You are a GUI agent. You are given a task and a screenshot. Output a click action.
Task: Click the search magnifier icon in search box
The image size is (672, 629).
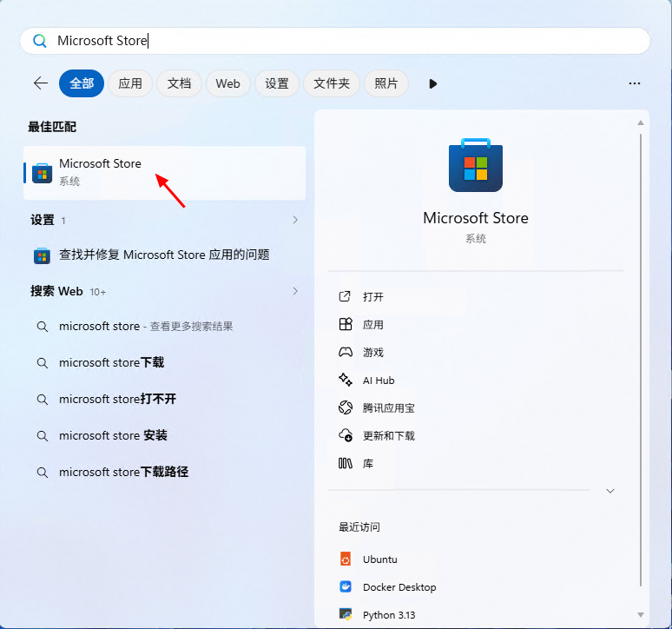pyautogui.click(x=39, y=41)
